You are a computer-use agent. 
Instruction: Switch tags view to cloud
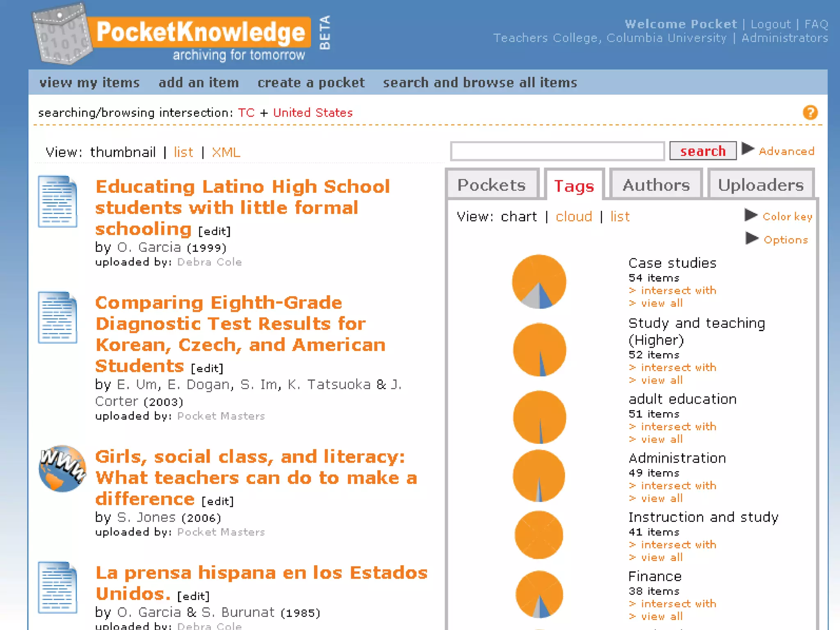pyautogui.click(x=573, y=217)
